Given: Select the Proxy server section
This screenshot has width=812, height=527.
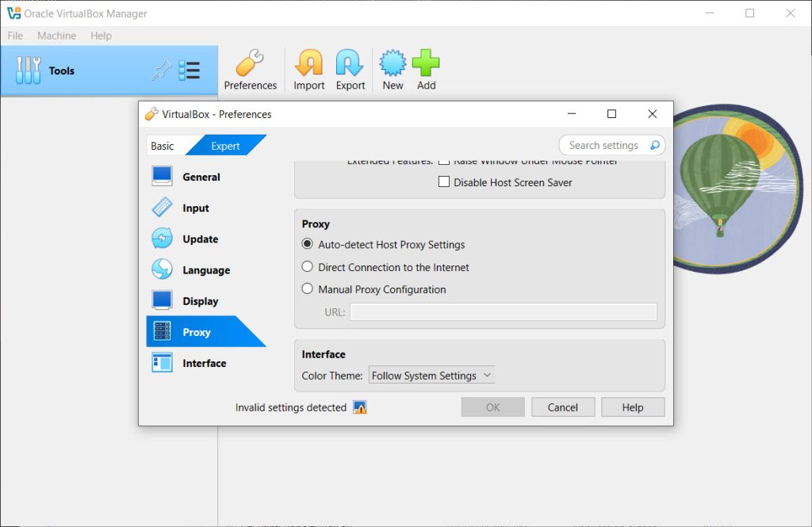Looking at the screenshot, I should point(205,332).
